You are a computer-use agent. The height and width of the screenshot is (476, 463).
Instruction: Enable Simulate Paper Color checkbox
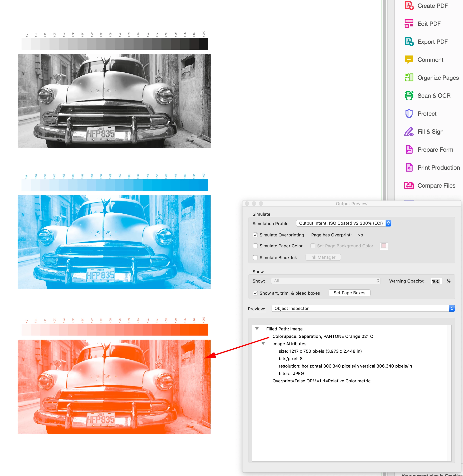[x=255, y=246]
